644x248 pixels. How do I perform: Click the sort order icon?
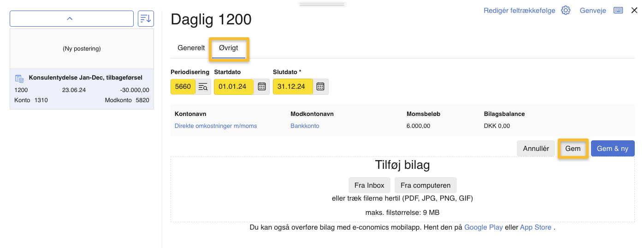click(146, 18)
